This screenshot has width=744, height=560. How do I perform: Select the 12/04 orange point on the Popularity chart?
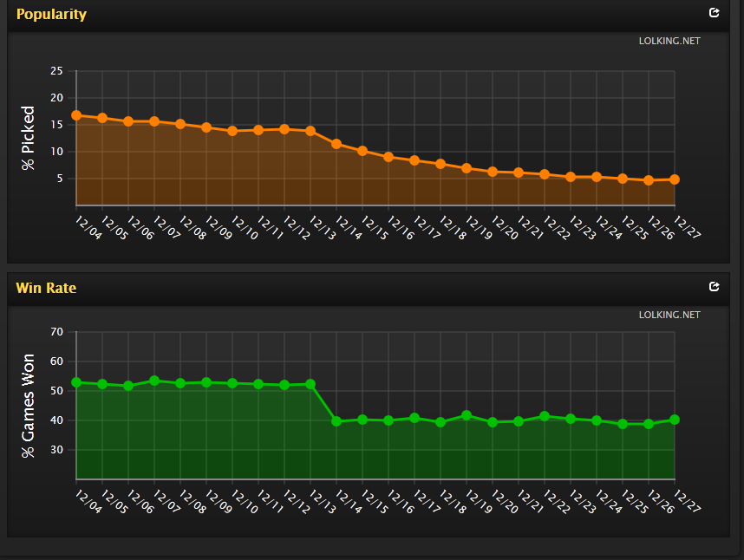coord(76,115)
